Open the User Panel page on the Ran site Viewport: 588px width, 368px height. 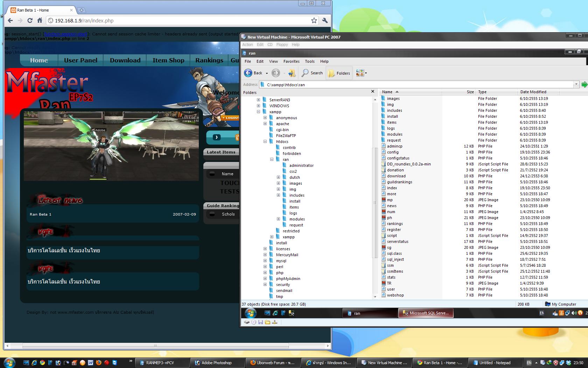point(80,60)
